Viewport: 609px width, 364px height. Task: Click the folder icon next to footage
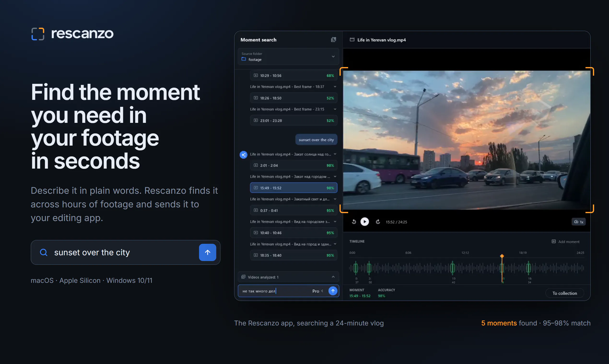pyautogui.click(x=244, y=59)
